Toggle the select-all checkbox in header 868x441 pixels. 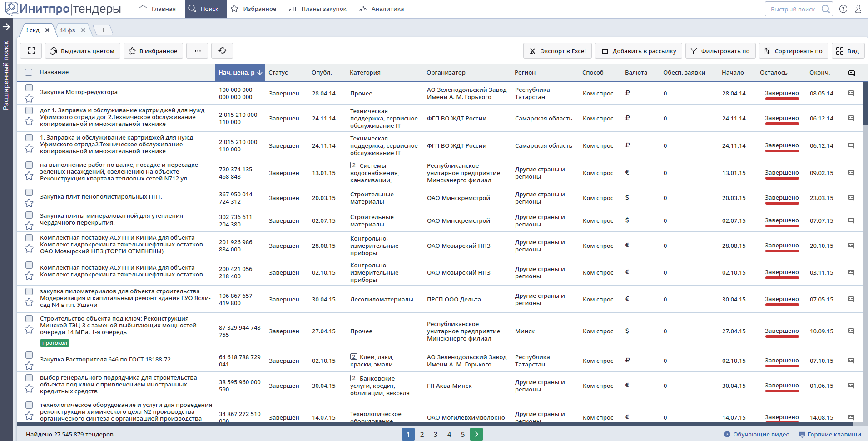point(29,72)
